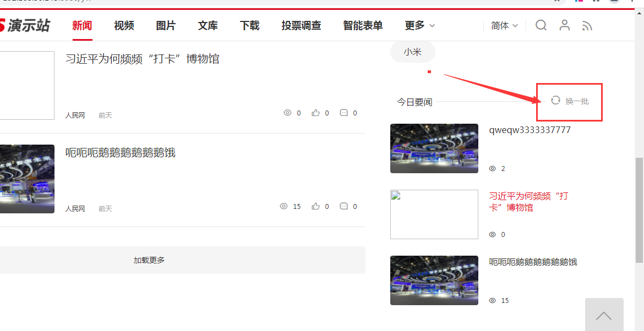Click the back-to-top arrow button

[x=604, y=315]
